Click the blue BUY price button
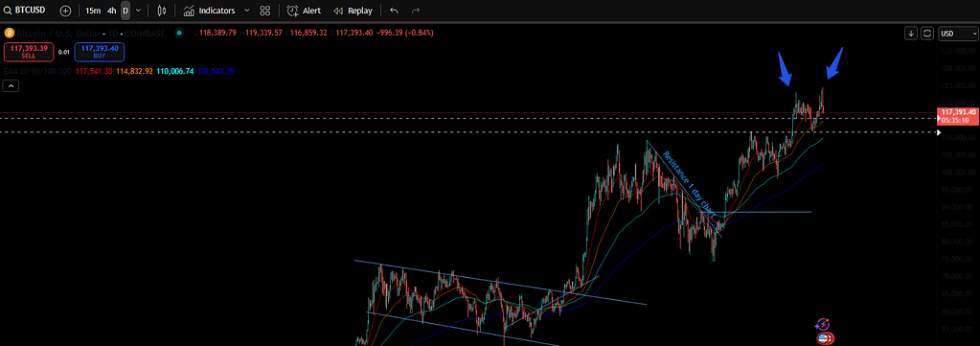Image resolution: width=980 pixels, height=346 pixels. [x=100, y=52]
